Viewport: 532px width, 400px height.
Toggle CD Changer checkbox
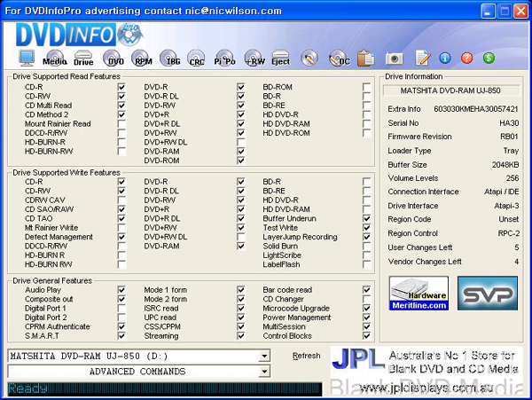pyautogui.click(x=366, y=299)
